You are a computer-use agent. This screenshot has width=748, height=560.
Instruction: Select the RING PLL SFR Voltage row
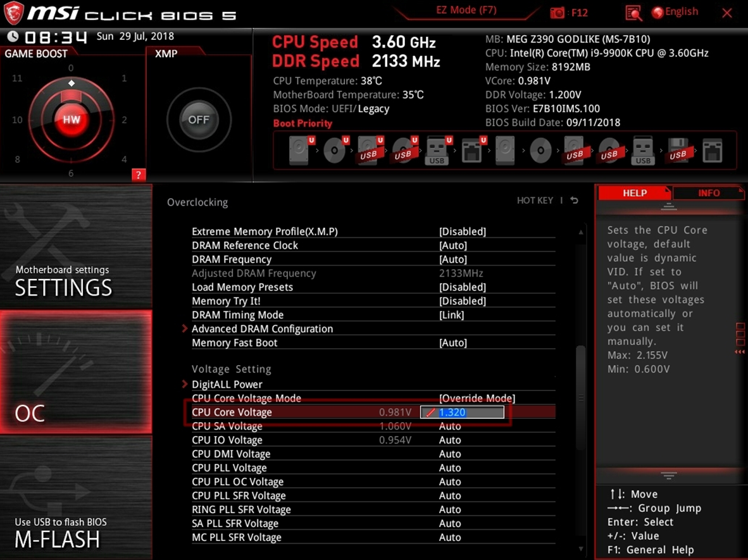tap(373, 509)
